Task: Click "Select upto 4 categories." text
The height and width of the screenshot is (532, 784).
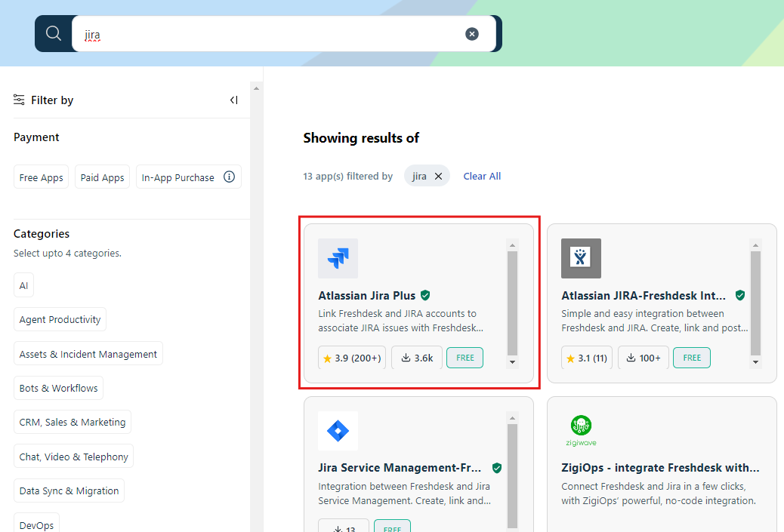Action: [x=67, y=254]
